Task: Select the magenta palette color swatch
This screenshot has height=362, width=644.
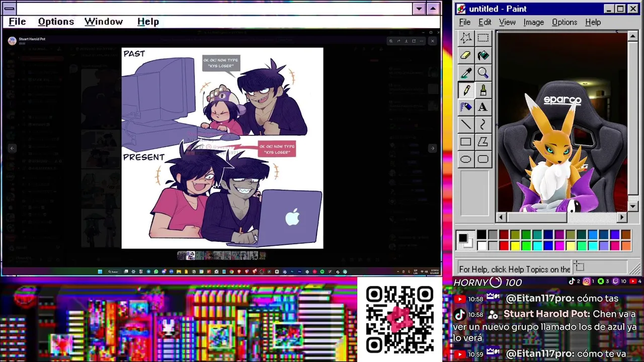Action: click(559, 245)
